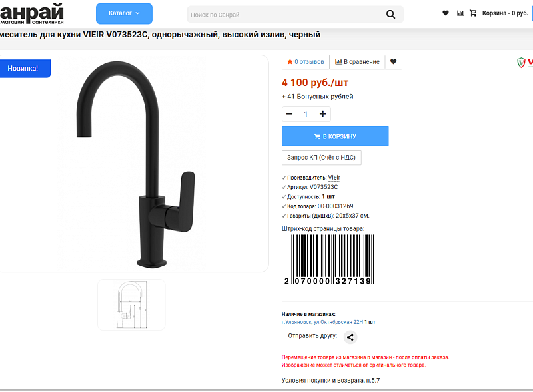Viewport: 533px width, 392px height.
Task: Open Корзина - 0 руб. cart link
Action: tap(505, 13)
